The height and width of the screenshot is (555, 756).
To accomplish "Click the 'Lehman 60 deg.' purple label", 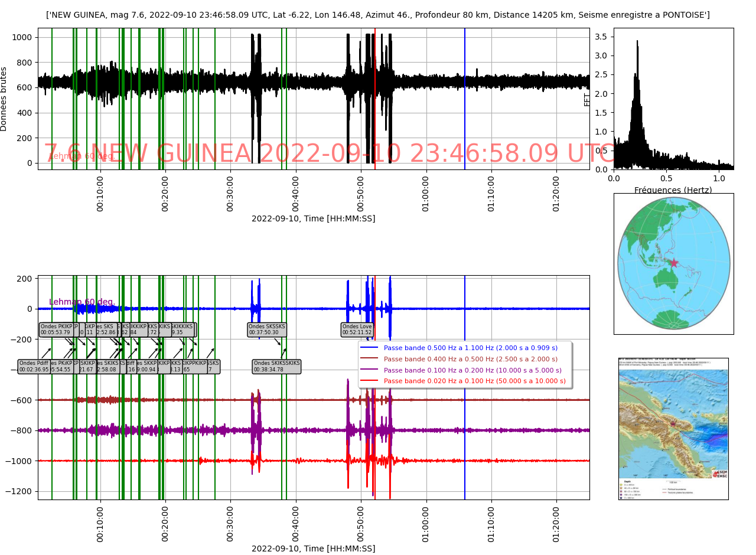I will tap(81, 302).
